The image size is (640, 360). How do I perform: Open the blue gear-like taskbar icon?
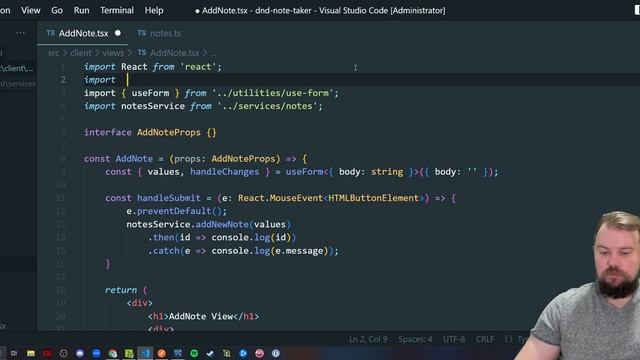[x=243, y=353]
